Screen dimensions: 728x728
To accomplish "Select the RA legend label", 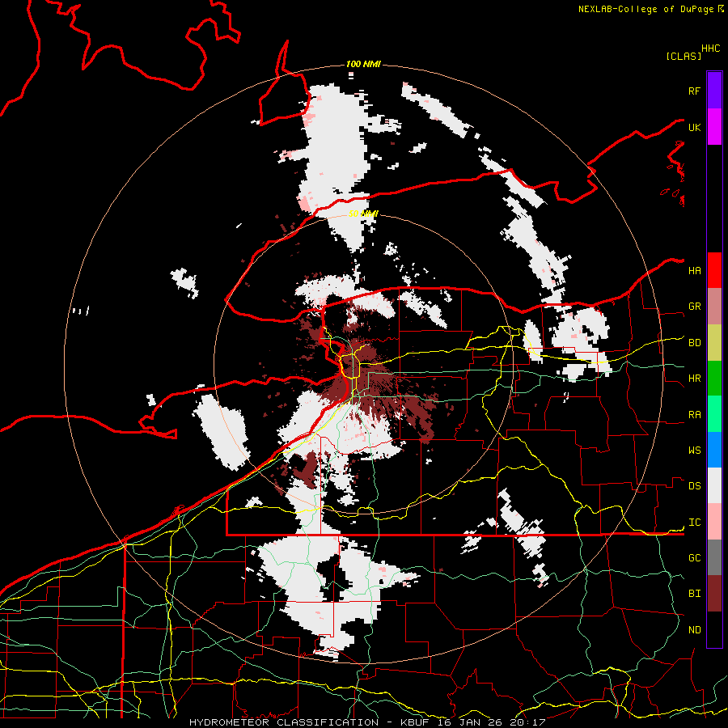I will pos(694,415).
